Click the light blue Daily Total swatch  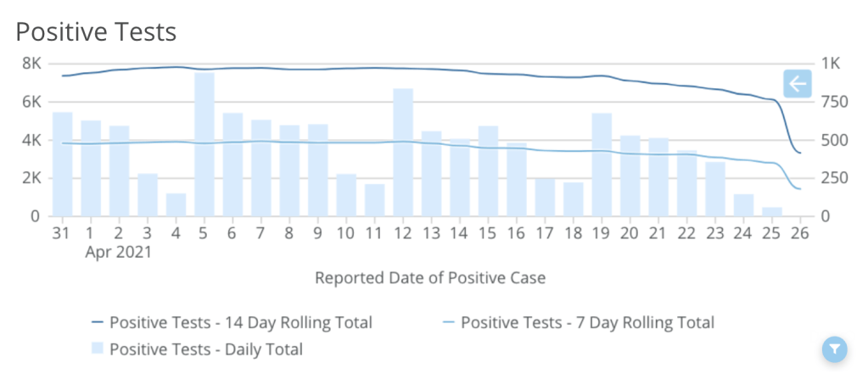click(97, 349)
